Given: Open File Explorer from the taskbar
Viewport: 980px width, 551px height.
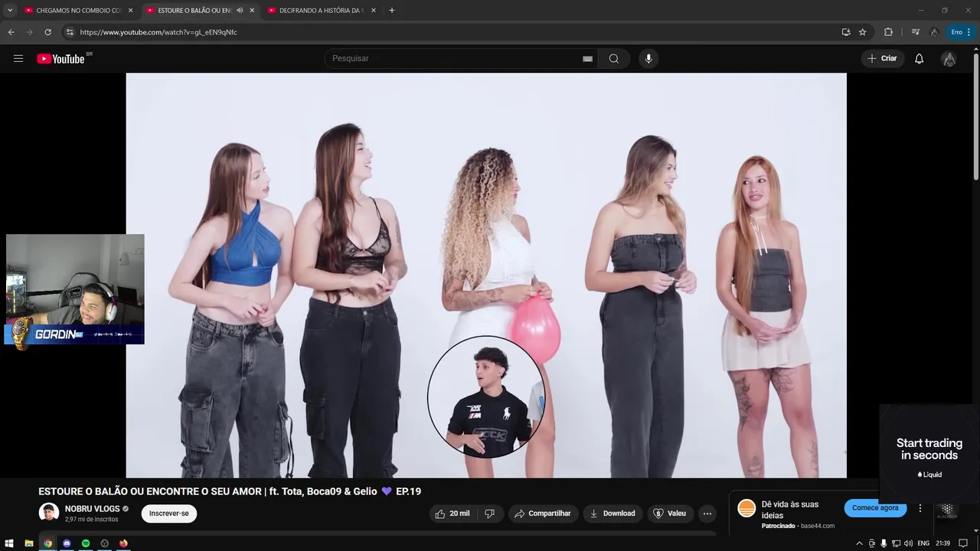Looking at the screenshot, I should 29,543.
